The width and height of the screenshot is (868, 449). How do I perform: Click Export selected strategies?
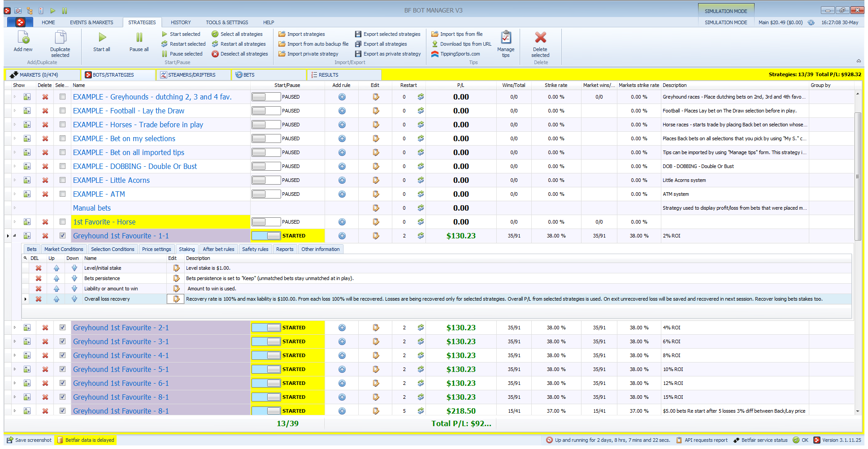click(388, 34)
